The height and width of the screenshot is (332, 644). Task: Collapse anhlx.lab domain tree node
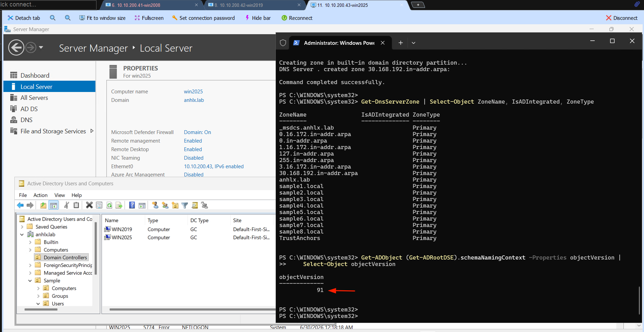tap(22, 235)
